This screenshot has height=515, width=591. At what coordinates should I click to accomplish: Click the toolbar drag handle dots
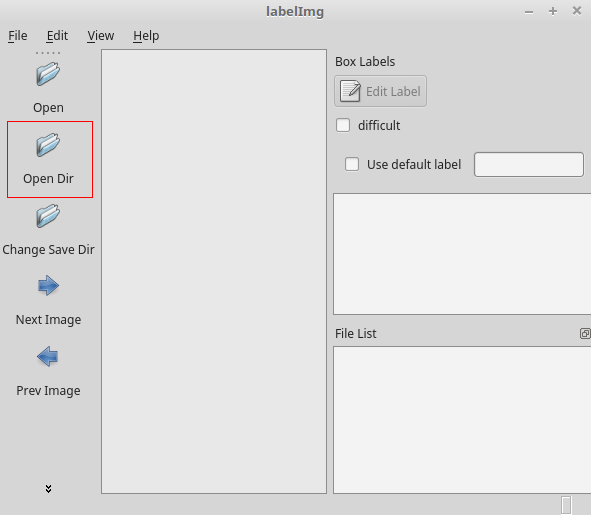tap(48, 53)
